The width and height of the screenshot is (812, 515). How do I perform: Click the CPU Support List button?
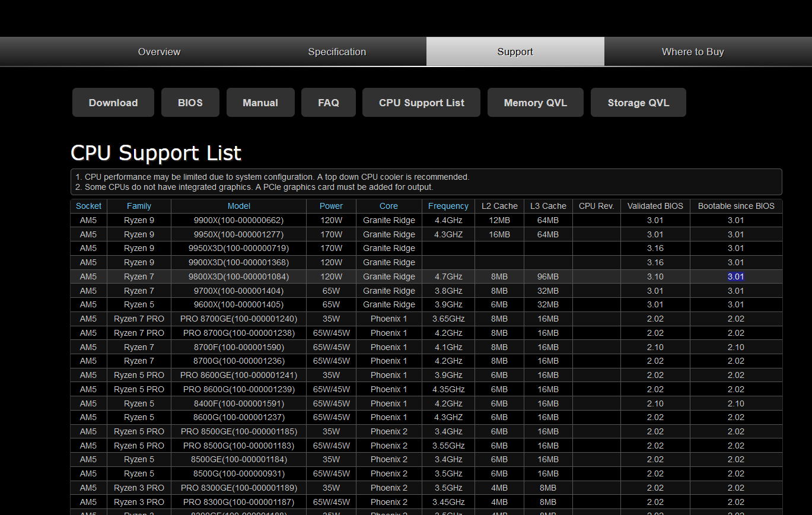[422, 103]
